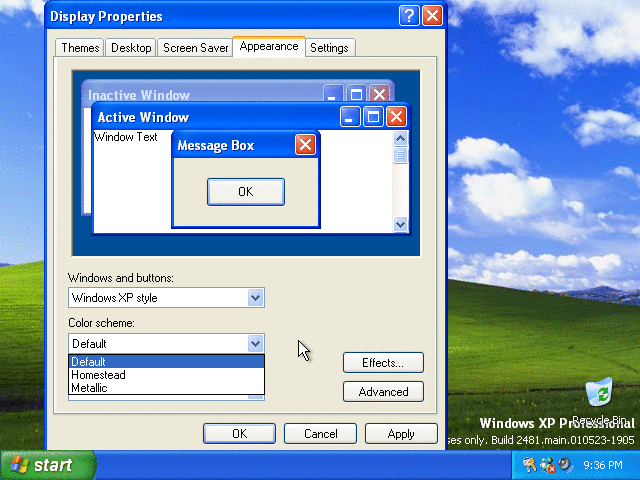Click the network users tray icon
Image resolution: width=640 pixels, height=480 pixels.
pyautogui.click(x=548, y=464)
